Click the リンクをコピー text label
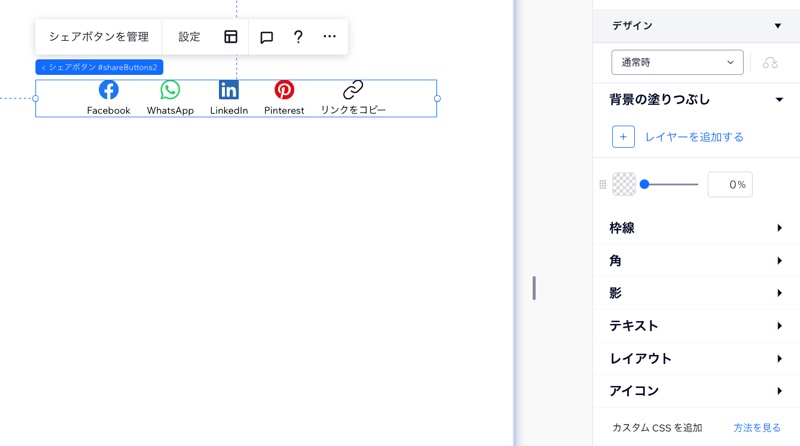800x446 pixels. pyautogui.click(x=353, y=110)
